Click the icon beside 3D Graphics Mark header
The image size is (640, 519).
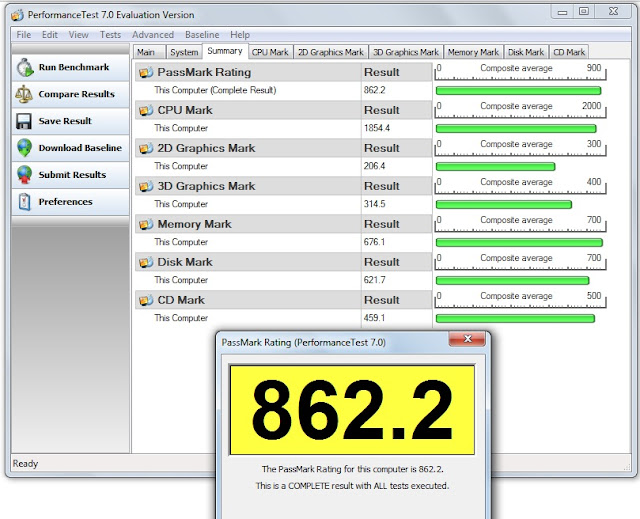tap(146, 186)
